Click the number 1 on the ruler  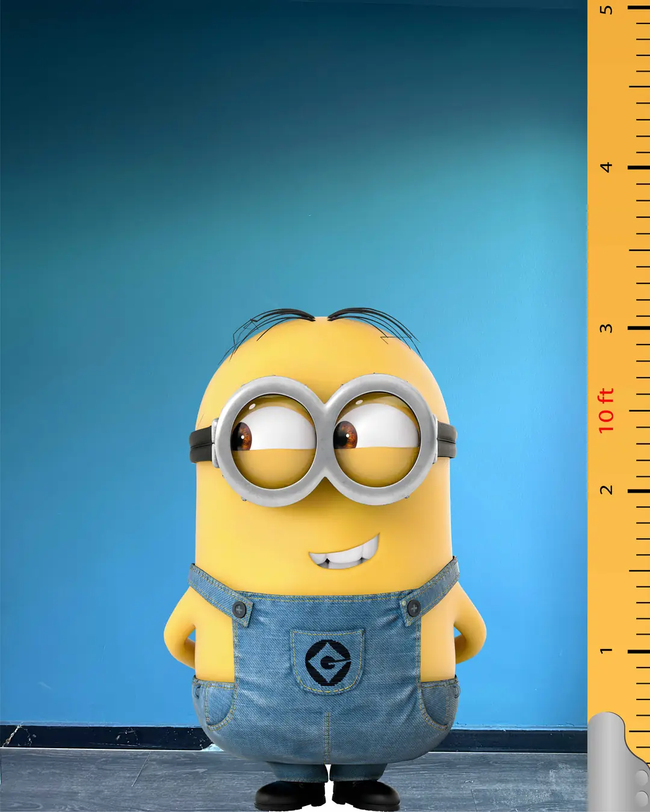607,651
